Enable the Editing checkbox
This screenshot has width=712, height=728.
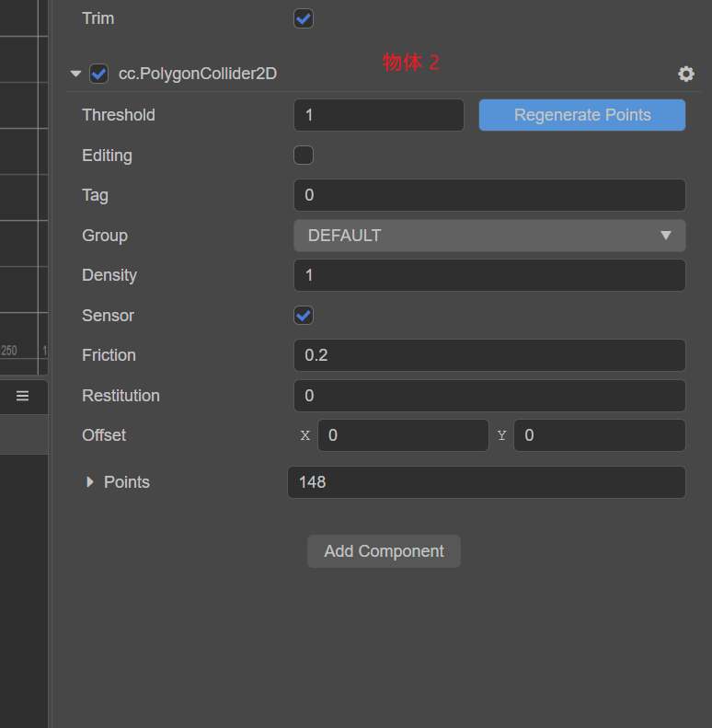click(303, 155)
